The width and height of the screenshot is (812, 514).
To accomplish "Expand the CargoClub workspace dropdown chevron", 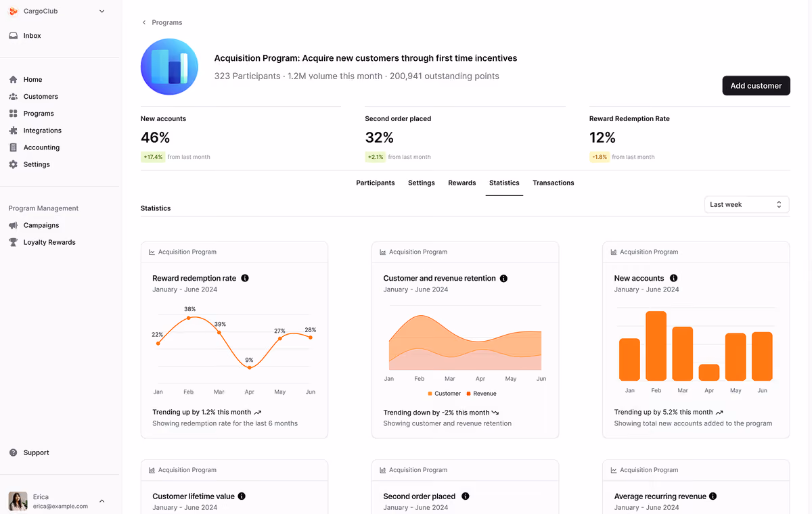I will tap(102, 11).
